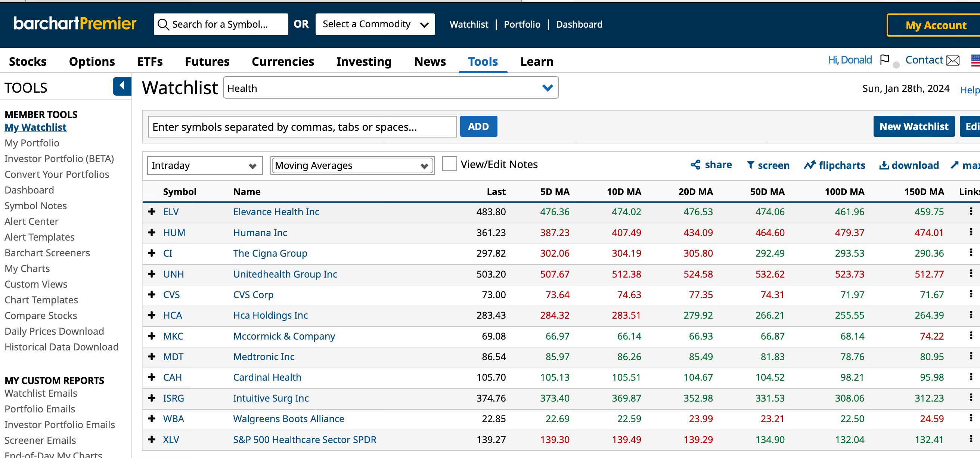
Task: Expand the UNH row plus sign
Action: pos(152,273)
